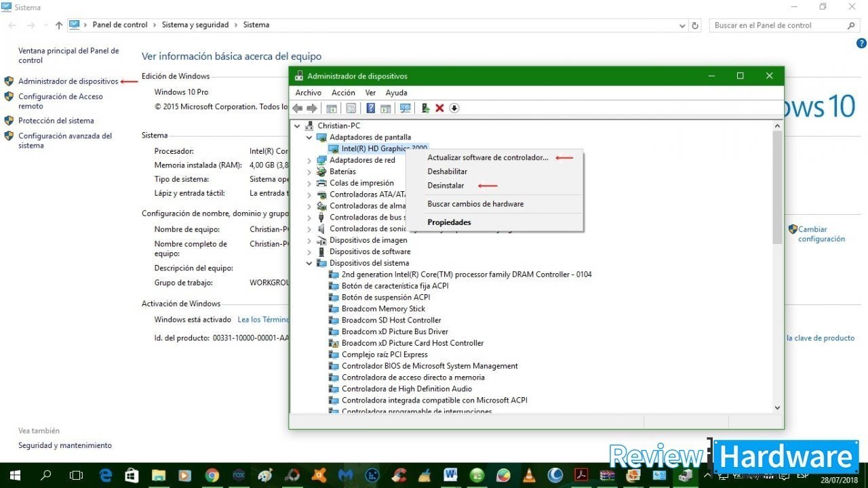The image size is (868, 488).
Task: Click the blue Help question-mark toolbar icon
Action: [x=370, y=108]
